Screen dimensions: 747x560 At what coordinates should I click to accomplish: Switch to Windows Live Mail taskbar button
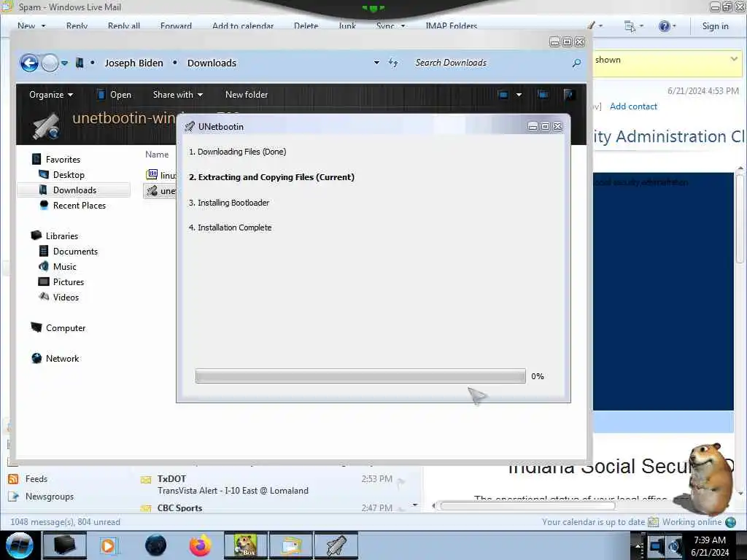291,545
